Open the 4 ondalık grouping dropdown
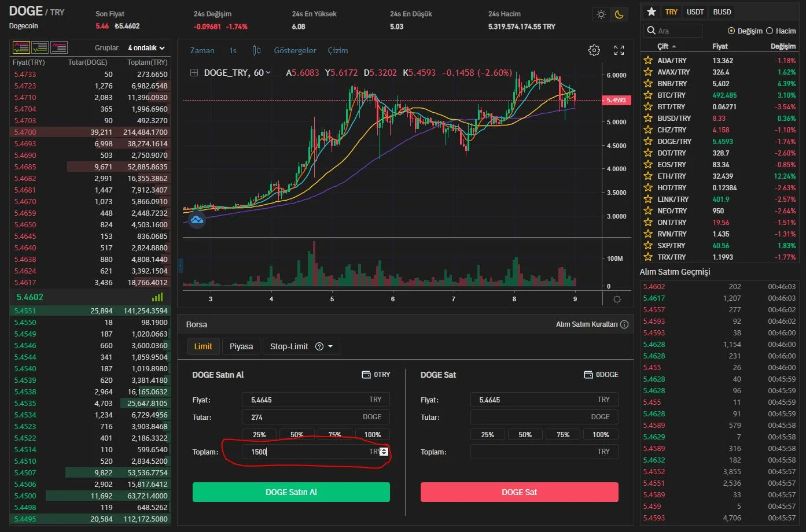 [x=146, y=48]
